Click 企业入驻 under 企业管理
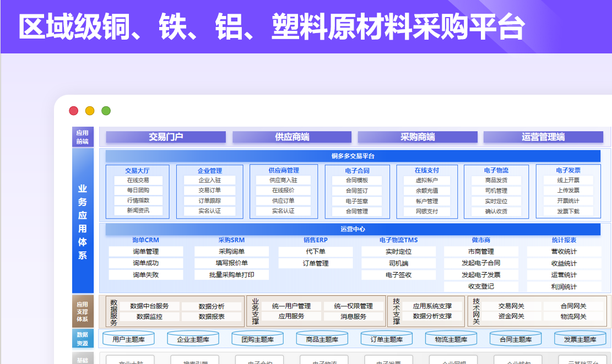 [209, 180]
